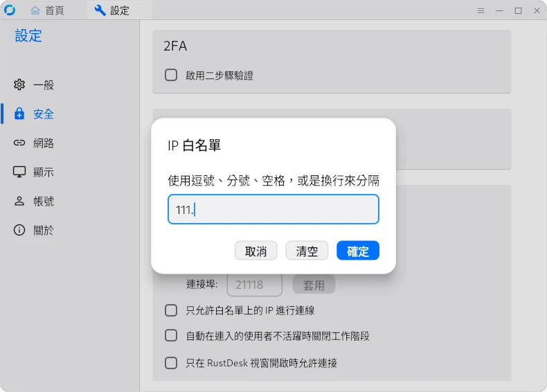Check 只允許白名單上的 IP 進行連線
Image resolution: width=547 pixels, height=392 pixels.
pyautogui.click(x=171, y=310)
